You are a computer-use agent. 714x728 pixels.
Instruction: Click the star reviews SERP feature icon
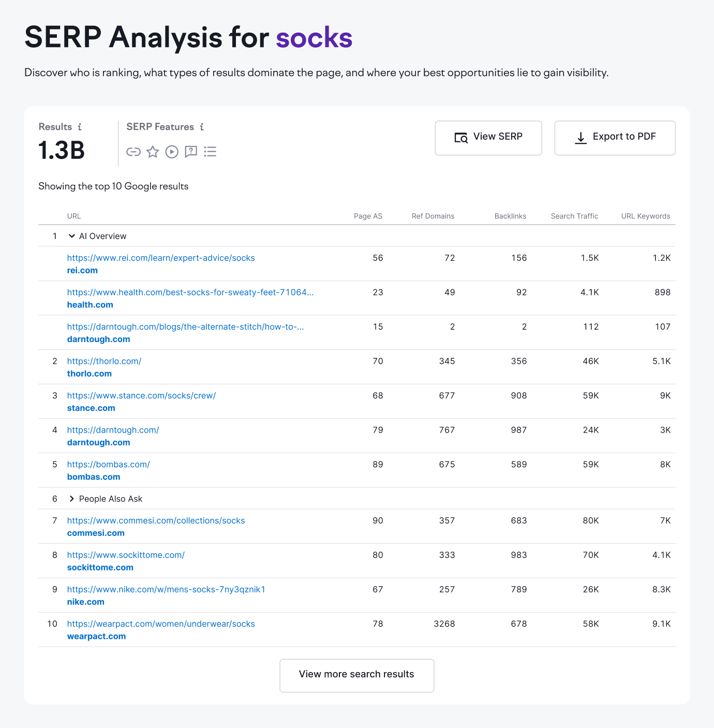click(x=152, y=152)
